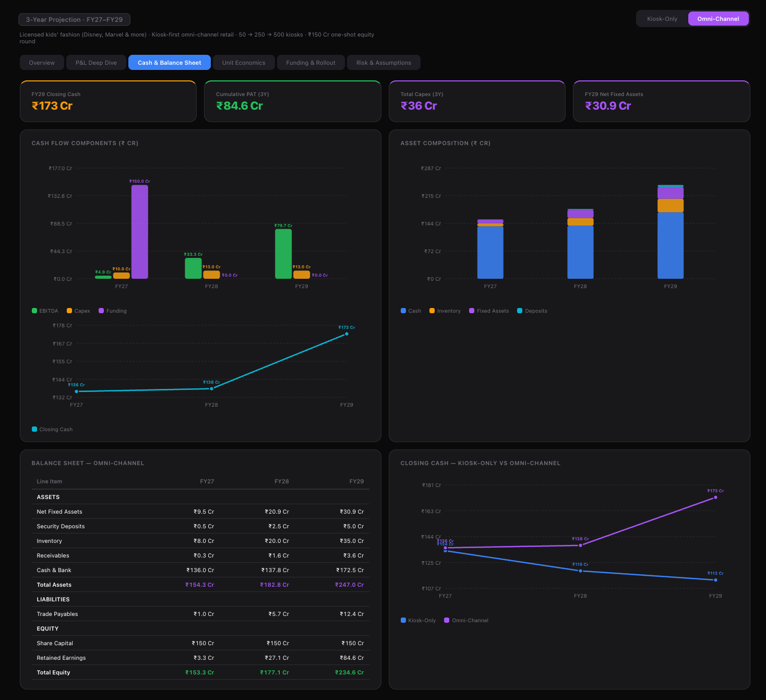Click the 3-Year Projection FY27–FY29 badge
Image resolution: width=766 pixels, height=700 pixels.
[x=74, y=20]
